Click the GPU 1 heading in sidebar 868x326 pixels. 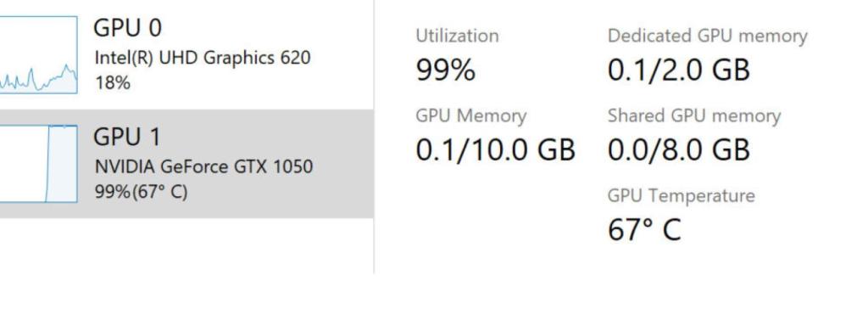[x=127, y=137]
